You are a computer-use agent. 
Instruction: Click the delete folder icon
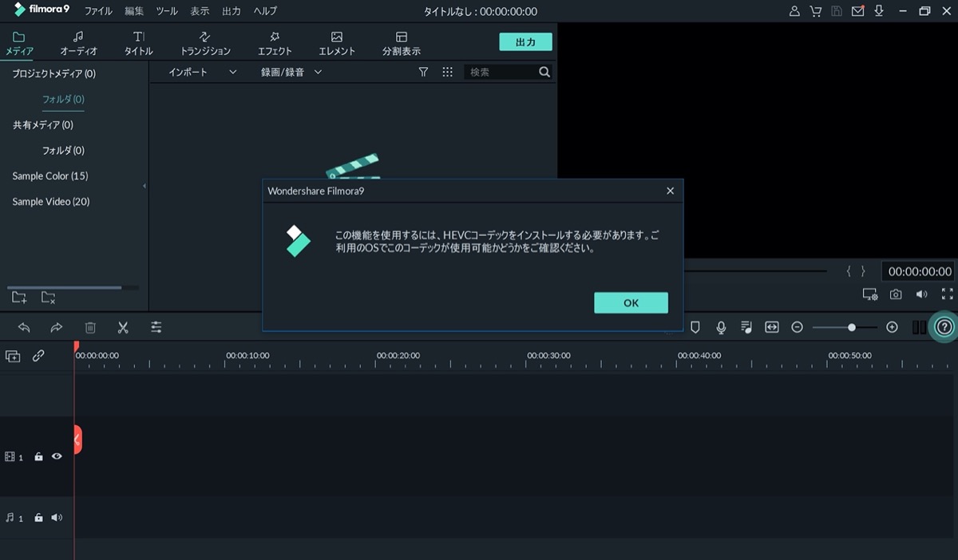click(x=48, y=298)
